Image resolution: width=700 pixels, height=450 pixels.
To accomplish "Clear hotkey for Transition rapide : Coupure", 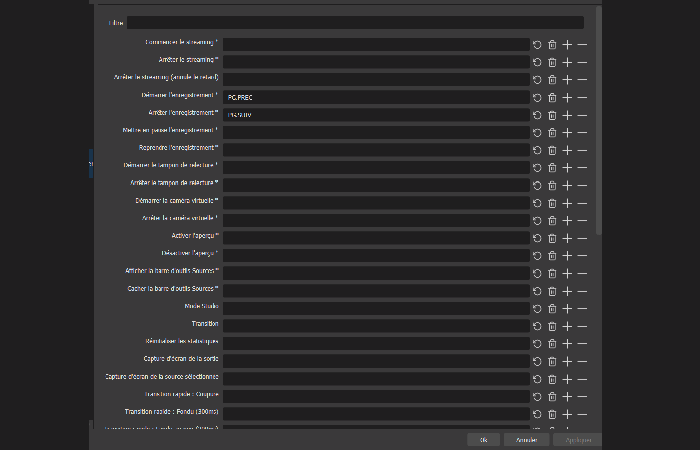I will [552, 396].
